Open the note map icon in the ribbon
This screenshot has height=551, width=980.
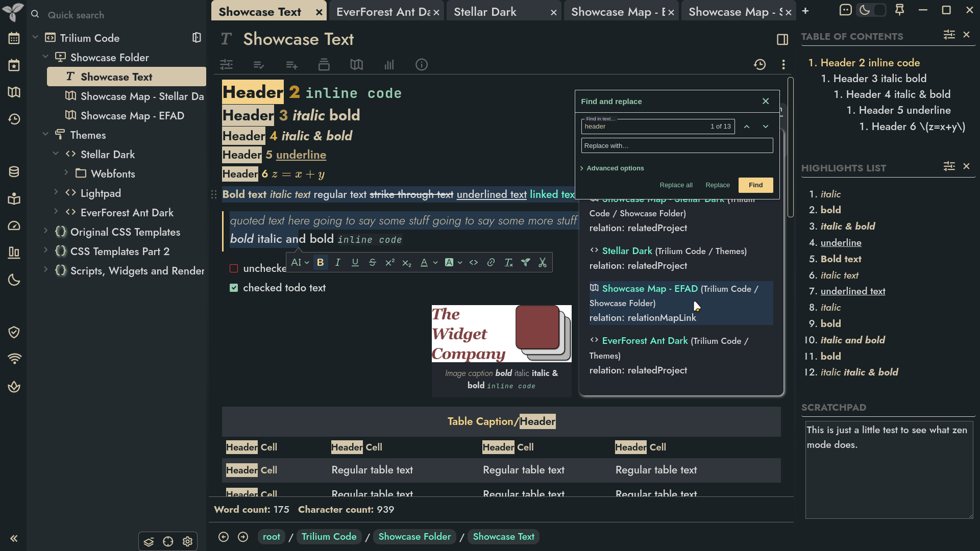click(x=357, y=65)
